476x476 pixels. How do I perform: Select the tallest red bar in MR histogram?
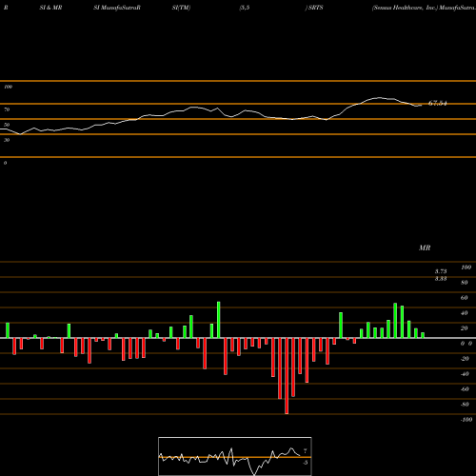click(287, 376)
